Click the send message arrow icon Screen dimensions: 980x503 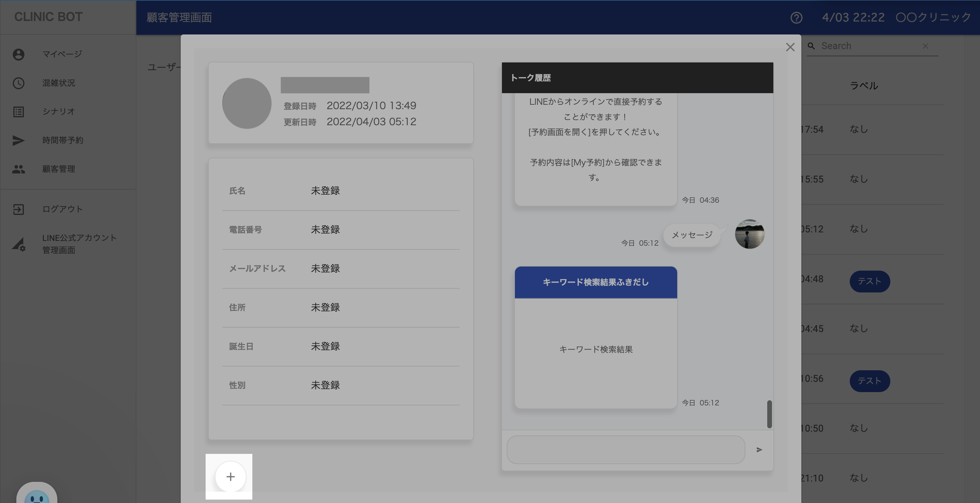(x=759, y=450)
